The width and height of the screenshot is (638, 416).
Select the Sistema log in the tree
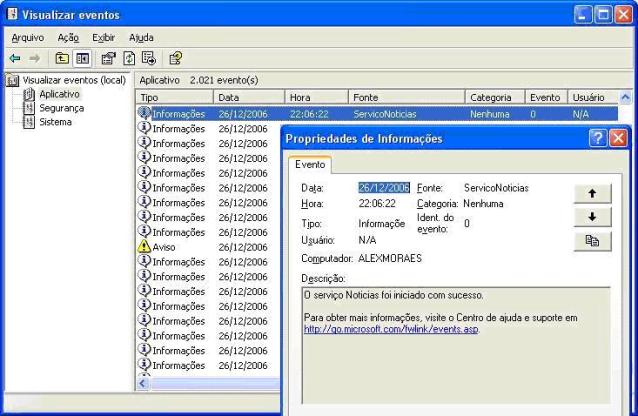click(x=55, y=122)
